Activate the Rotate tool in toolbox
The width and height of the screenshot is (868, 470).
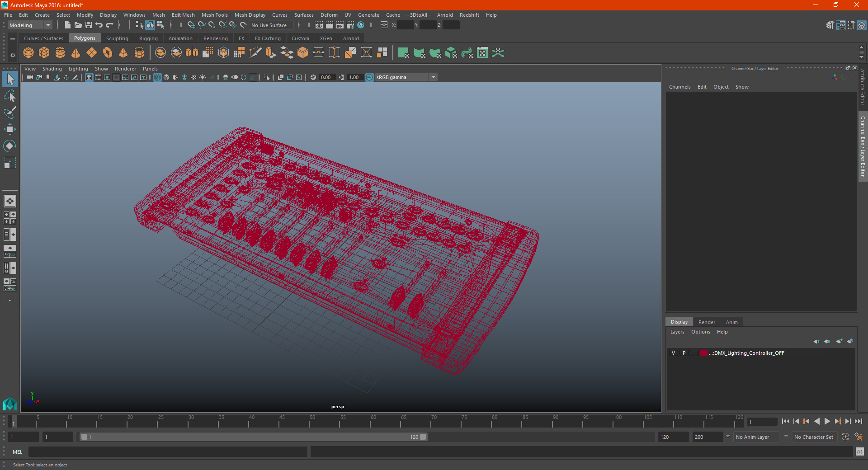click(x=9, y=146)
